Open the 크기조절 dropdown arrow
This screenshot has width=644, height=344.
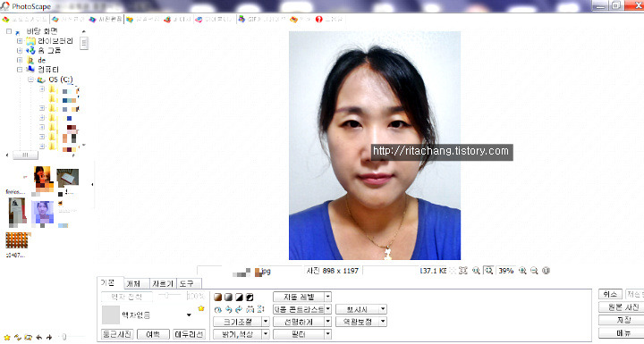coord(266,322)
